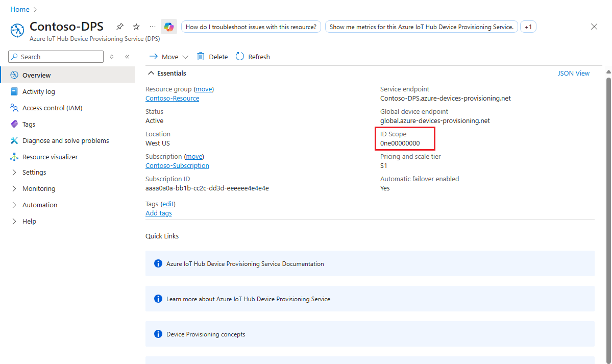Viewport: 612px width, 364px height.
Task: Click the Refresh button
Action: [x=253, y=57]
